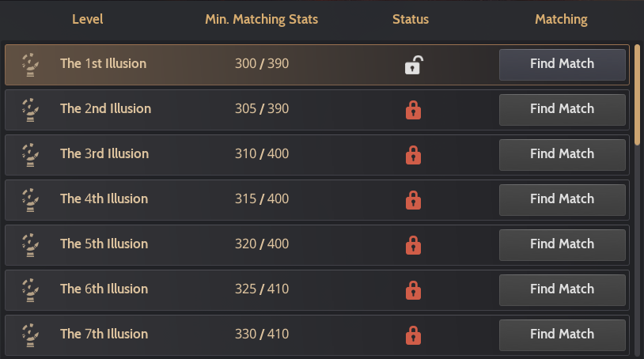Viewport: 644px width, 359px height.
Task: Click the red lock on 2nd Illusion
Action: (412, 110)
